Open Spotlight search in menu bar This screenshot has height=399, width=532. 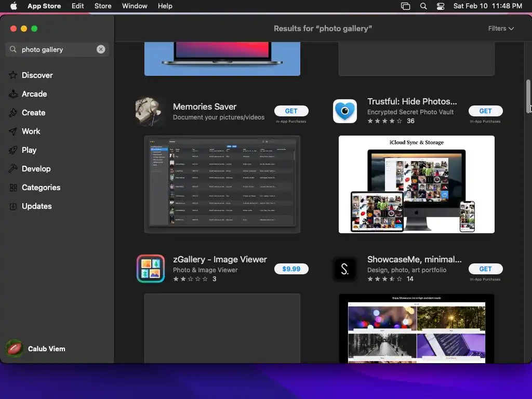423,6
